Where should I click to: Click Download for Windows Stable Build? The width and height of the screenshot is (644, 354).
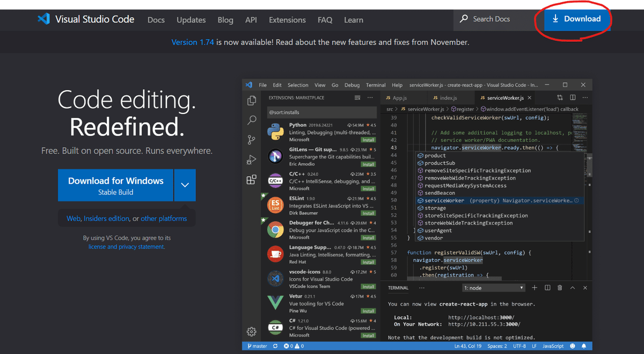click(115, 185)
